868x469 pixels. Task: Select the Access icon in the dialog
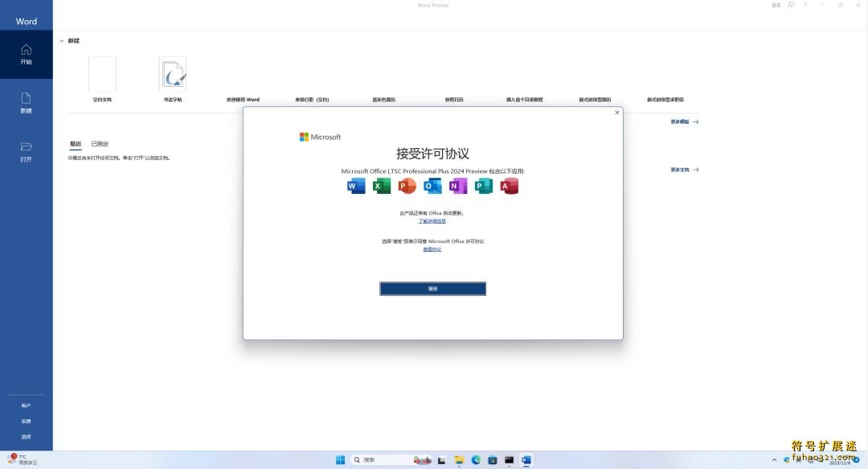509,185
